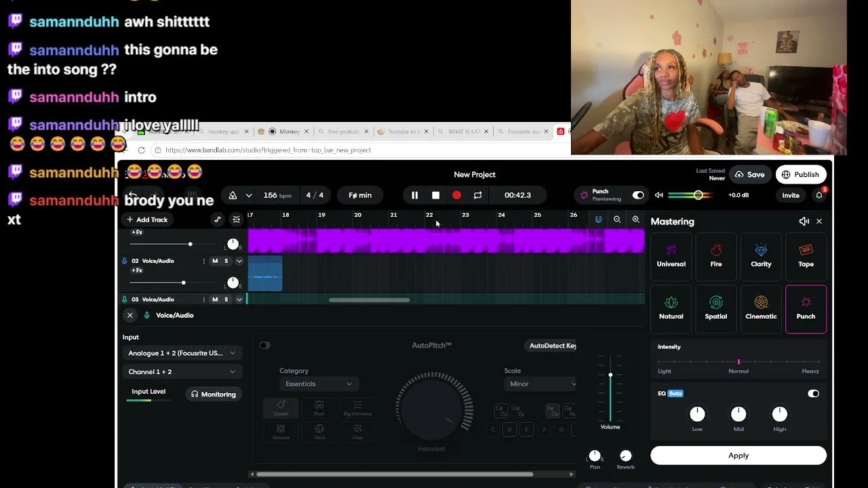Select the Tape mastering preset

pos(806,256)
